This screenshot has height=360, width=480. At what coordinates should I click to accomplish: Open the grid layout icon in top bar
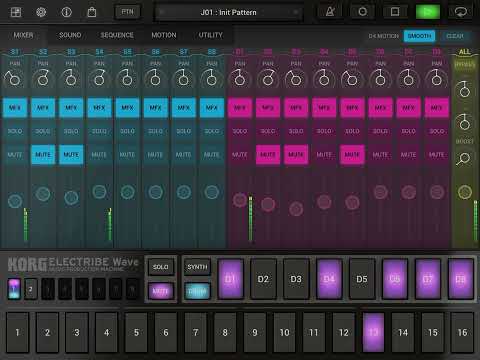coord(16,12)
